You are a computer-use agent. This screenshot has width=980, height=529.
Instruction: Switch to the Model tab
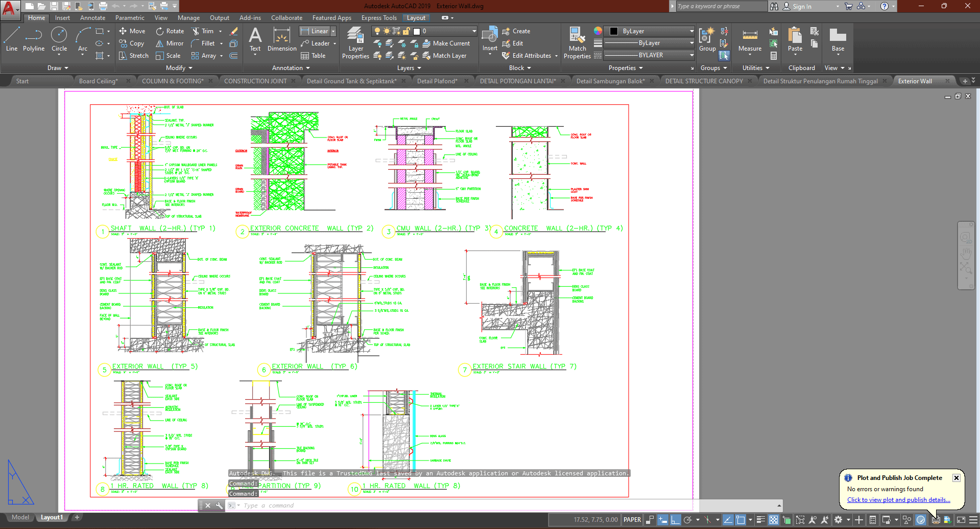pos(20,517)
